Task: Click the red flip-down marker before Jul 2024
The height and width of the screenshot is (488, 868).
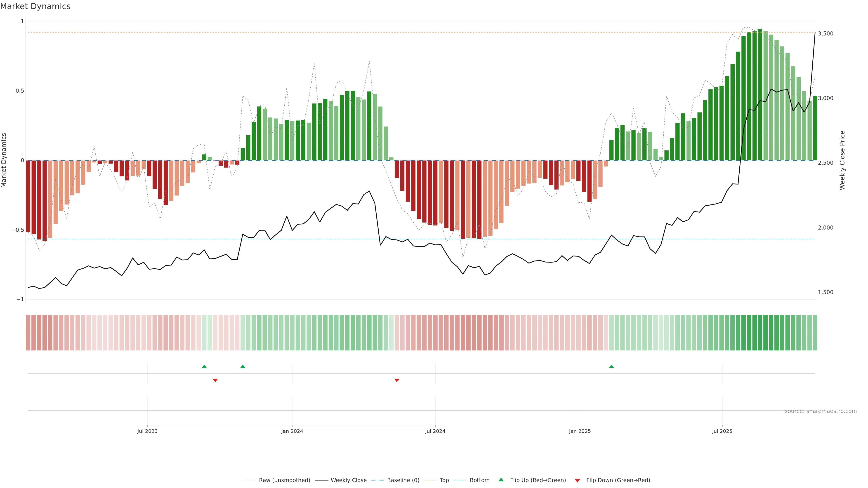Action: (x=397, y=380)
